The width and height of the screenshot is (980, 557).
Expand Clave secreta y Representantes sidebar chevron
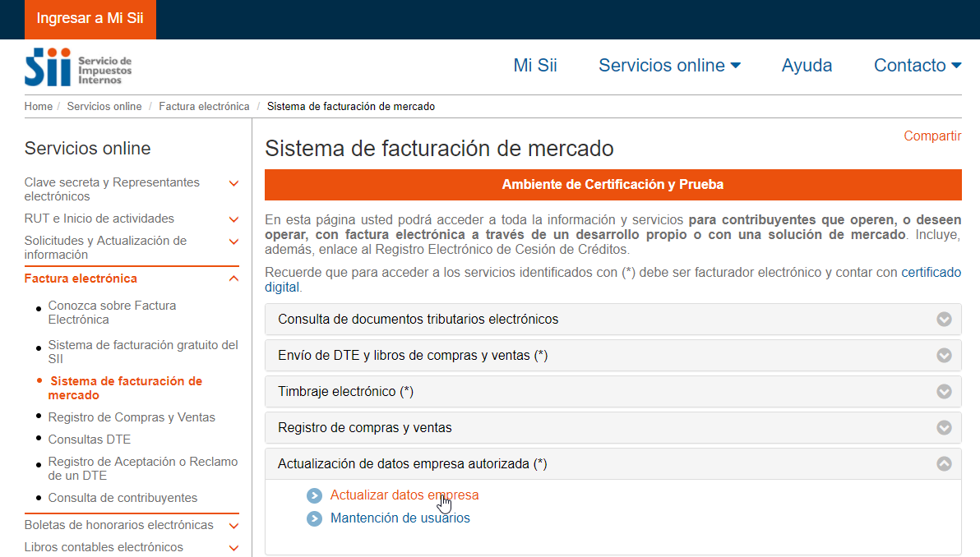233,183
